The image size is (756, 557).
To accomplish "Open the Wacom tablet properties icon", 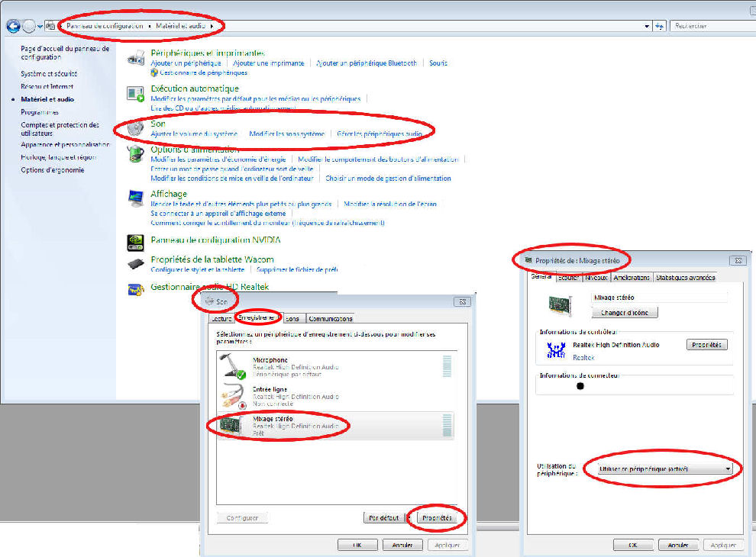I will 135,264.
